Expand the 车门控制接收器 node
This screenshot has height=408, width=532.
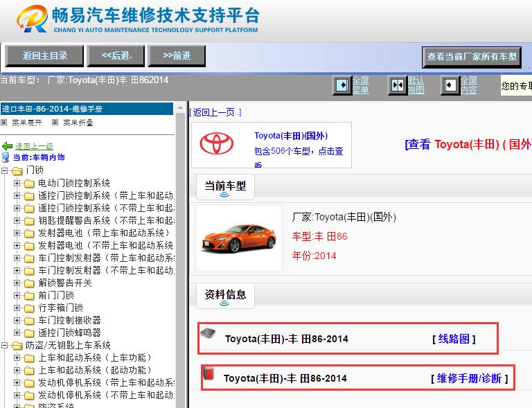pos(17,320)
